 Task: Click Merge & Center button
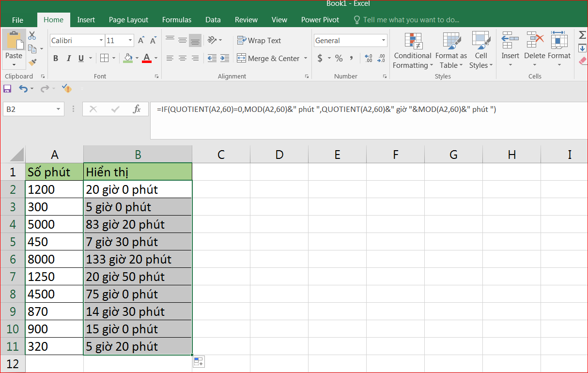(x=268, y=59)
